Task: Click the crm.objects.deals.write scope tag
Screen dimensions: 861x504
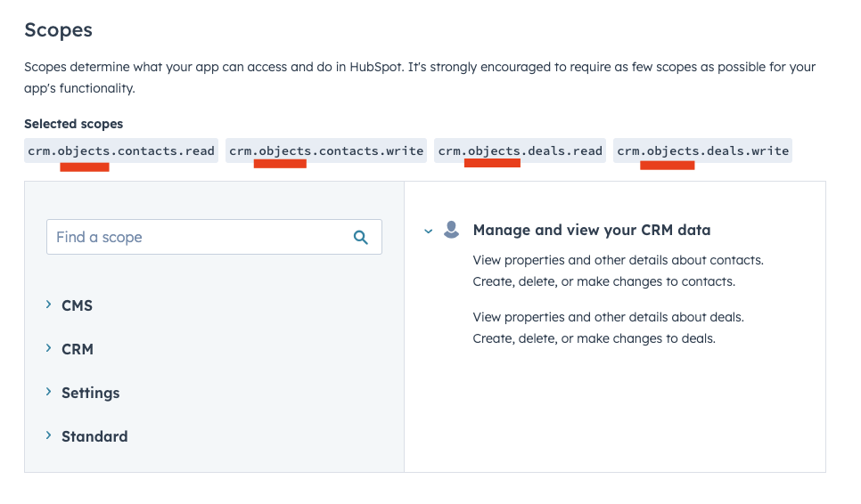Action: coord(703,150)
